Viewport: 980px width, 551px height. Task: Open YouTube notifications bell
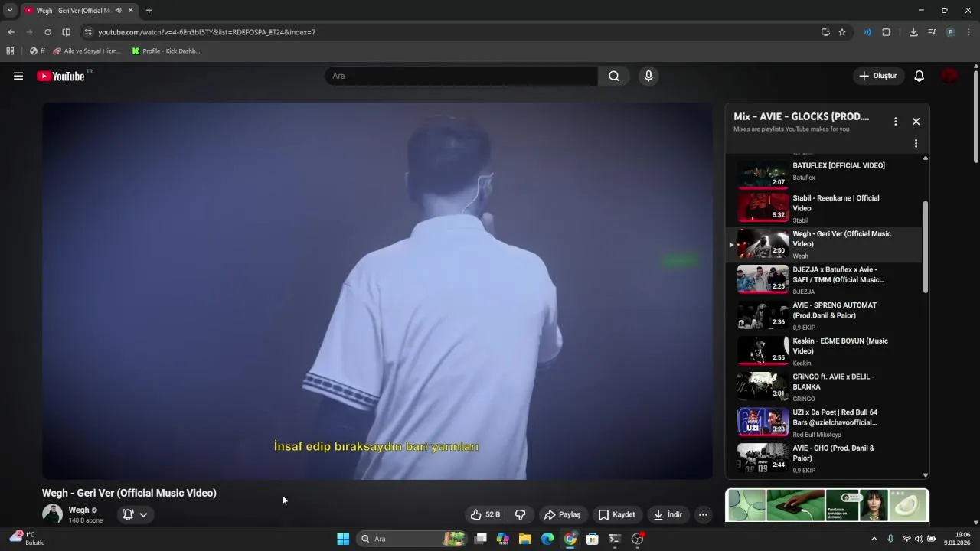click(920, 76)
